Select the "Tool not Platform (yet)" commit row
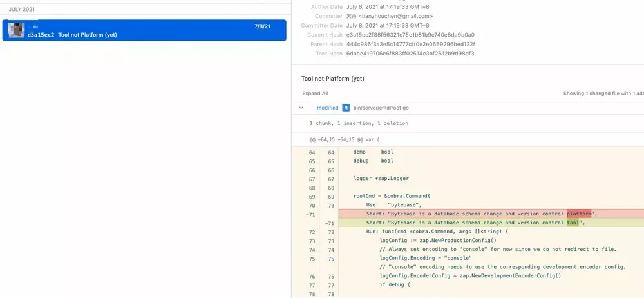 (x=144, y=30)
